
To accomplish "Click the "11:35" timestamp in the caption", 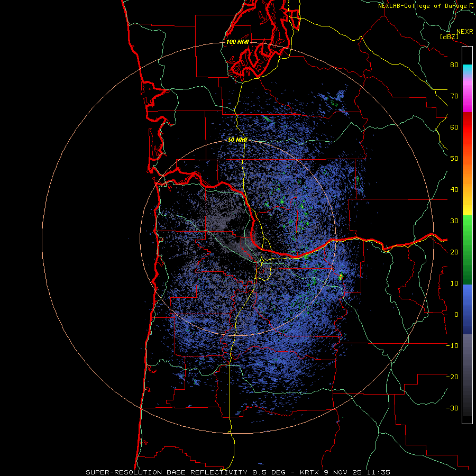I will pos(378,472).
